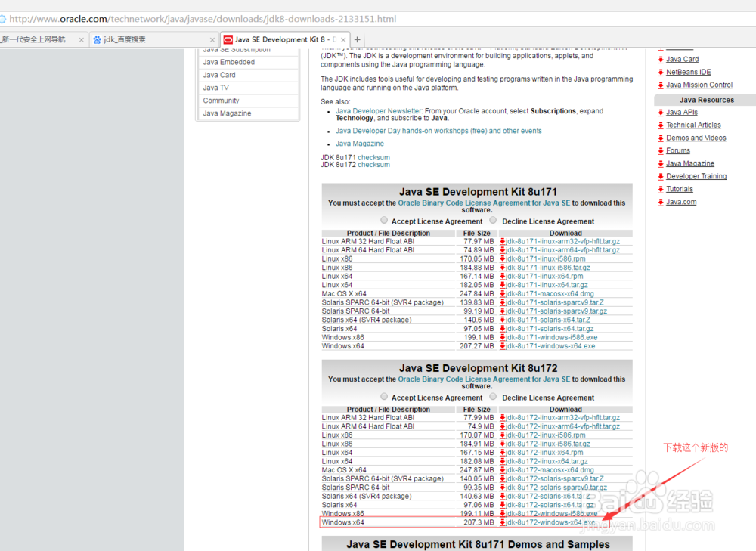Decline License Agreement for JDK 8u172

click(493, 397)
